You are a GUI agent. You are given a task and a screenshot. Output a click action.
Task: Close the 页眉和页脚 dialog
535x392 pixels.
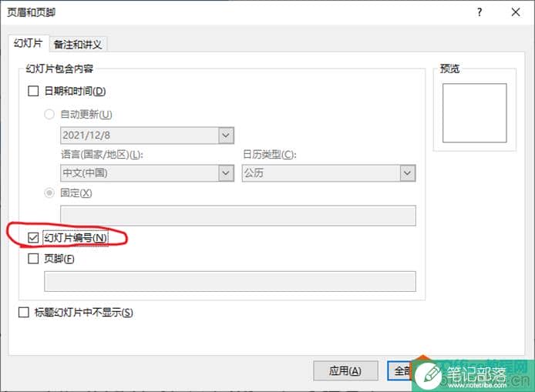pos(516,12)
